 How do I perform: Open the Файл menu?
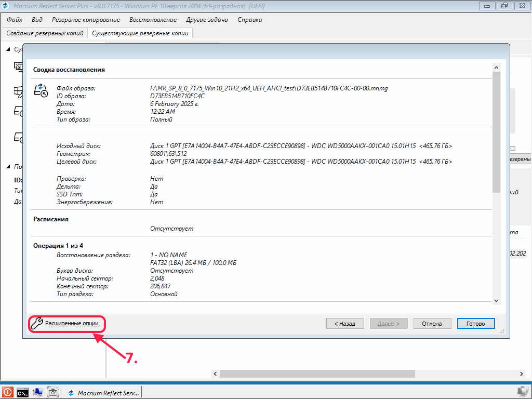click(15, 20)
